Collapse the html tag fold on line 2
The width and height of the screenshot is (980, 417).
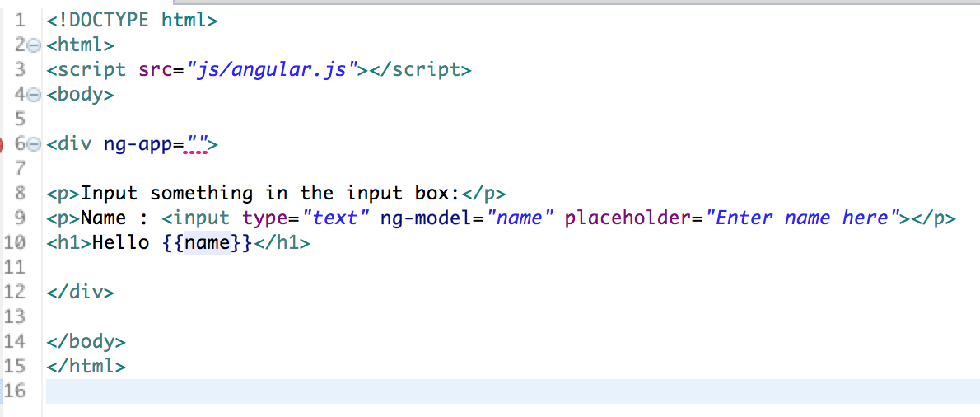pos(33,45)
